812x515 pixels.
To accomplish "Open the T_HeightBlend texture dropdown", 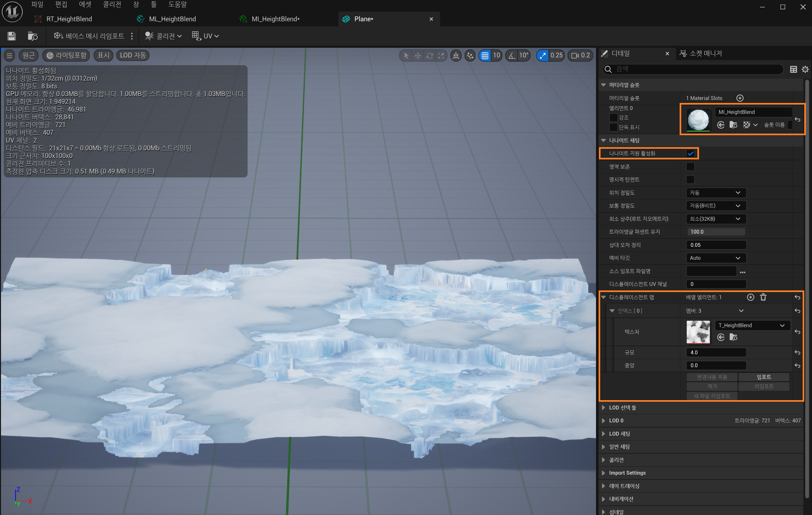I will [752, 326].
